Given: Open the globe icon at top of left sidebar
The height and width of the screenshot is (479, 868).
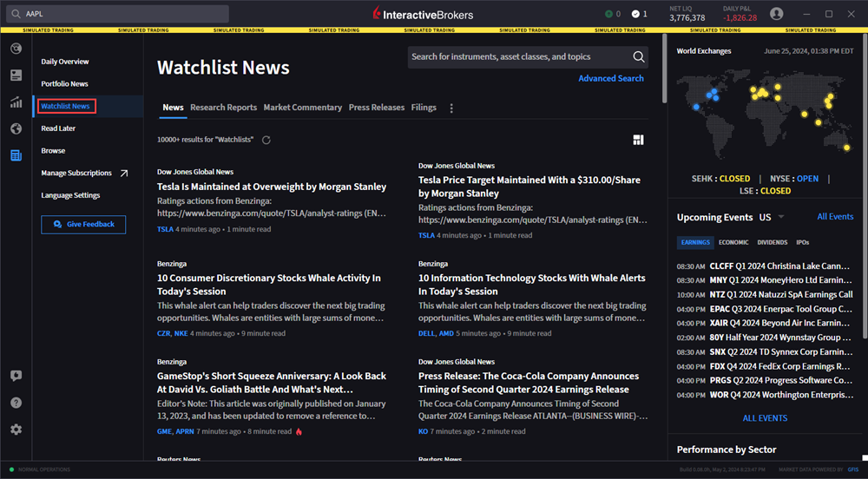Looking at the screenshot, I should click(x=16, y=49).
